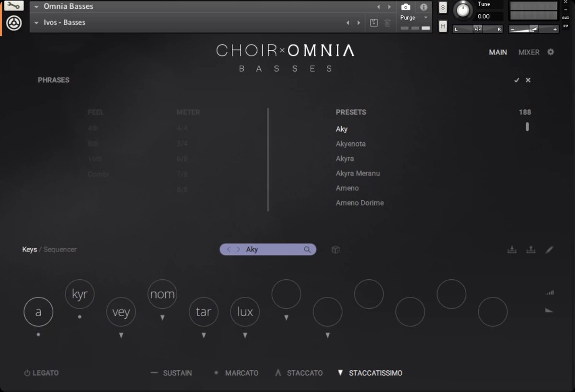Screen dimensions: 575x392
Task: Switch to Sequencer mode
Action: pos(60,250)
